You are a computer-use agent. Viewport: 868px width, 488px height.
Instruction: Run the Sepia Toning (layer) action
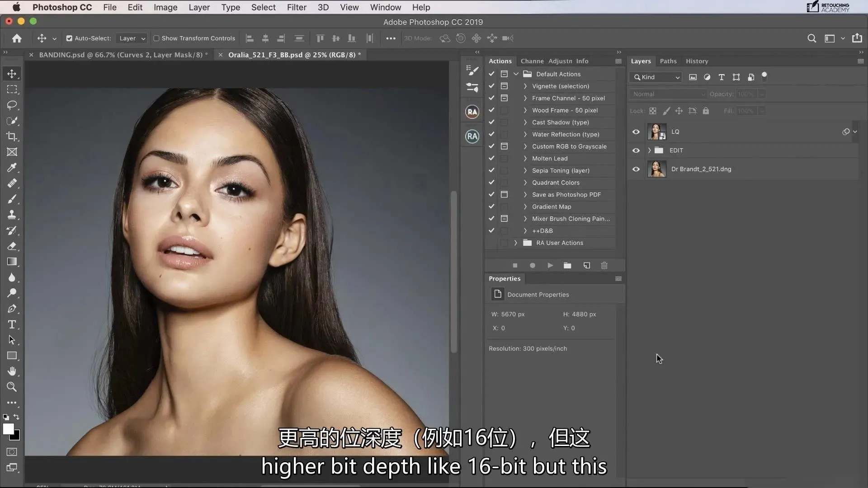pos(561,171)
